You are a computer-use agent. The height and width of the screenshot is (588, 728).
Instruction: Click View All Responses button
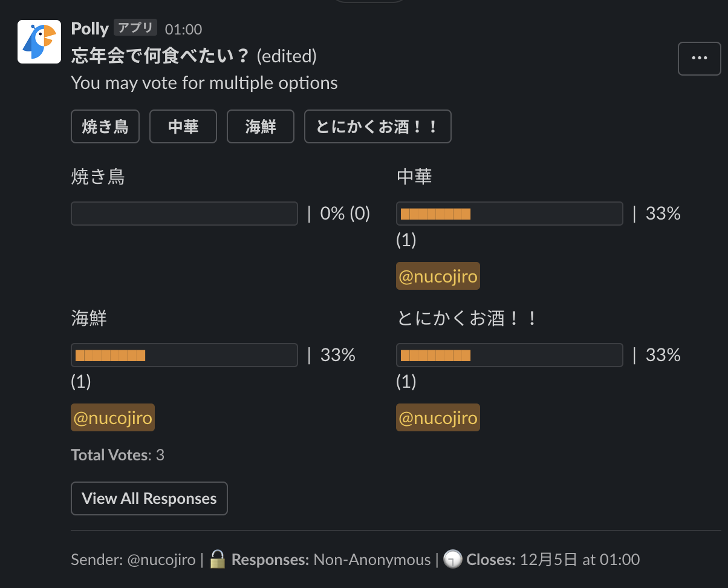pyautogui.click(x=149, y=498)
